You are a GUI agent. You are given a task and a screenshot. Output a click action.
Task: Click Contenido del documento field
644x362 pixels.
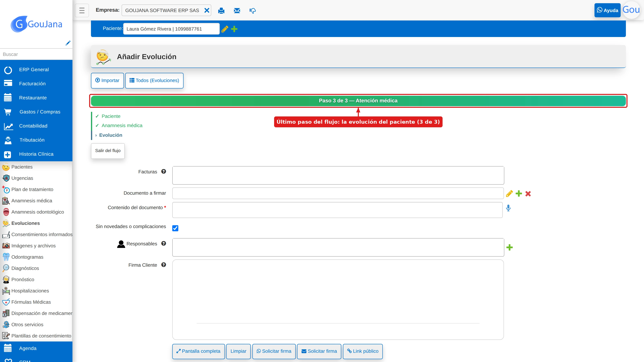point(337,210)
